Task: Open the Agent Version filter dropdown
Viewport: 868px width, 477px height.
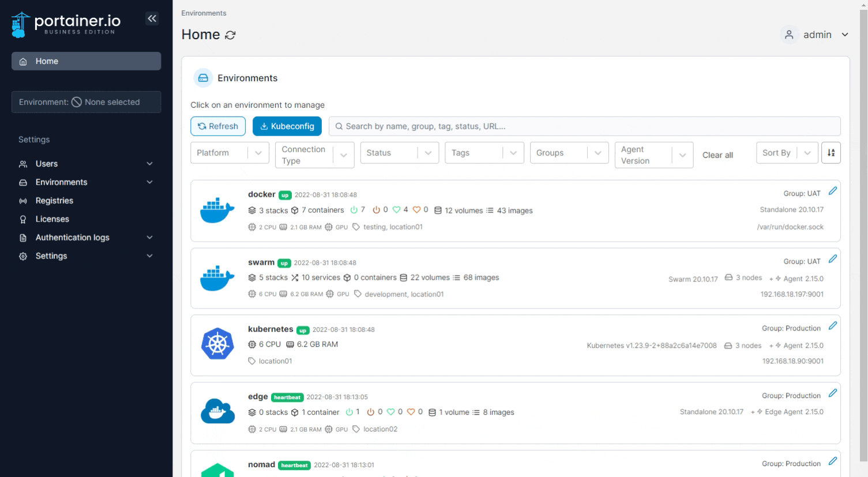Action: pos(654,155)
